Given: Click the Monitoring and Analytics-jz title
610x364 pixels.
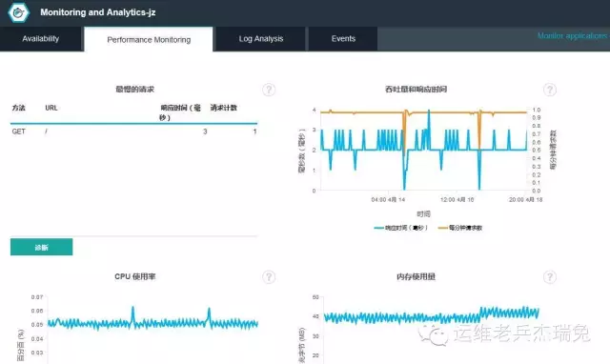Looking at the screenshot, I should point(97,12).
